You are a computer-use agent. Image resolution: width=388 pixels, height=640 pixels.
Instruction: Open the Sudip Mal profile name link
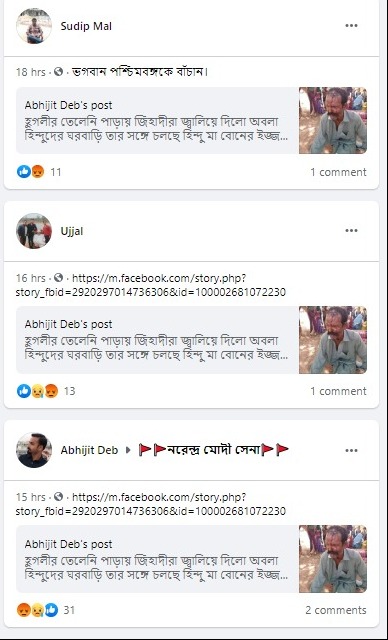pos(86,26)
